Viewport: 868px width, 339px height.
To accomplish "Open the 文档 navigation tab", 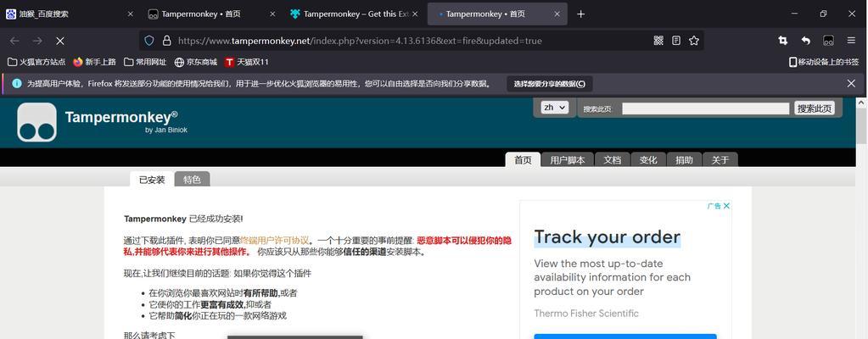I will tap(613, 160).
